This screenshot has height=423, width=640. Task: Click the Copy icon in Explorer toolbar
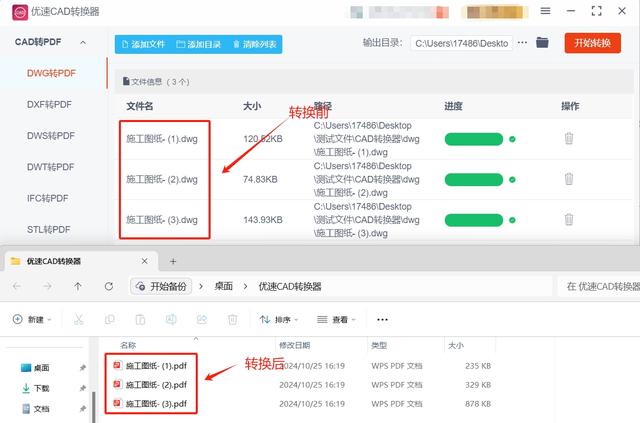[109, 320]
